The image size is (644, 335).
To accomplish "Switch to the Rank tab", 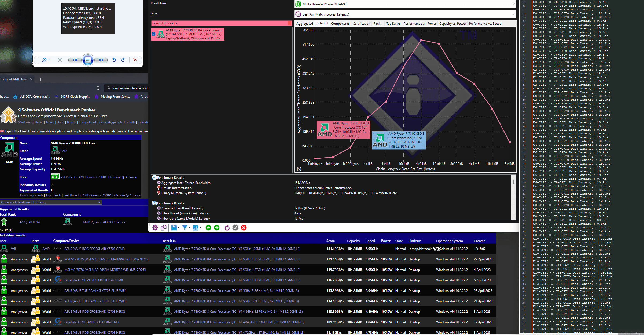I will 377,24.
